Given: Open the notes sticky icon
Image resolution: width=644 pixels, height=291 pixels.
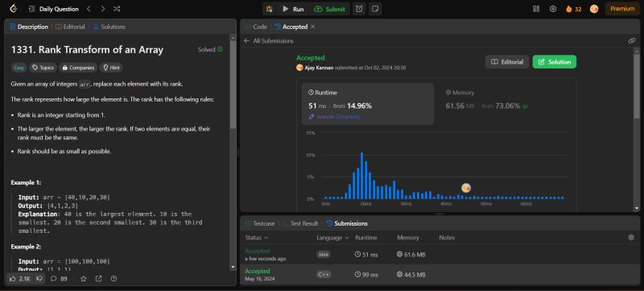Looking at the screenshot, I should click(x=375, y=9).
